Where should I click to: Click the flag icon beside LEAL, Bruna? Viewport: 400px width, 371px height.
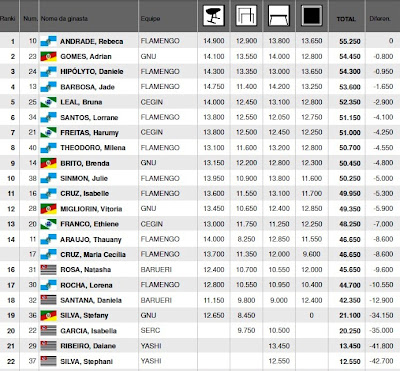48,102
